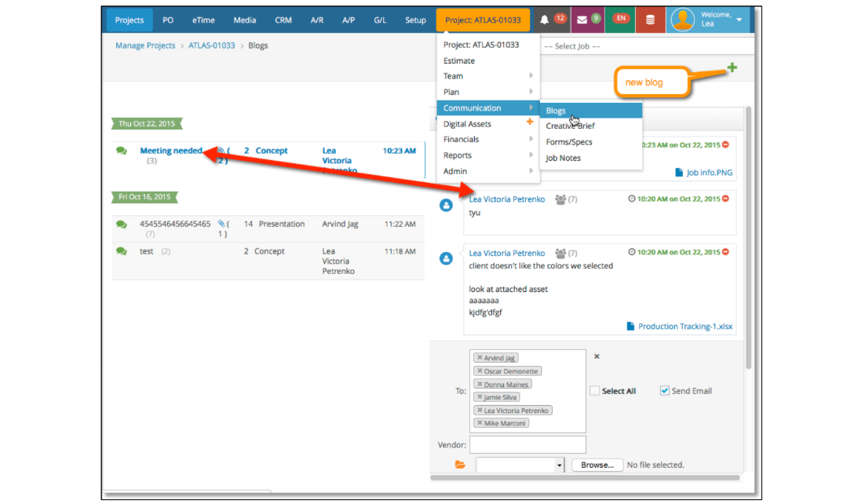Click the comment icon beside 4545546456645465
858x504 pixels.
click(x=122, y=224)
